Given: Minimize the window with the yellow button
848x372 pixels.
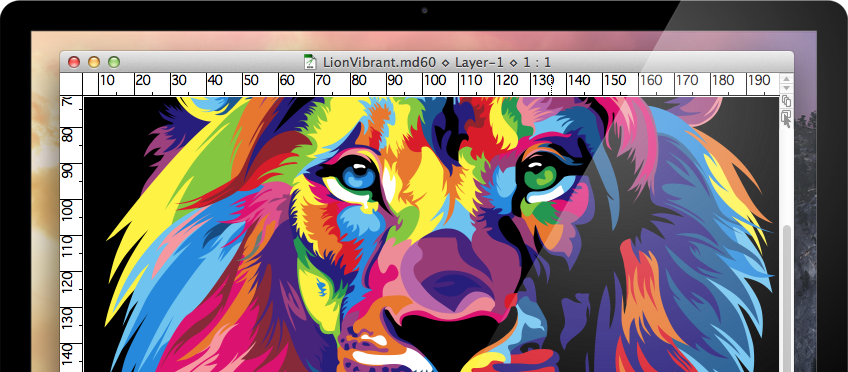Looking at the screenshot, I should click(x=94, y=62).
